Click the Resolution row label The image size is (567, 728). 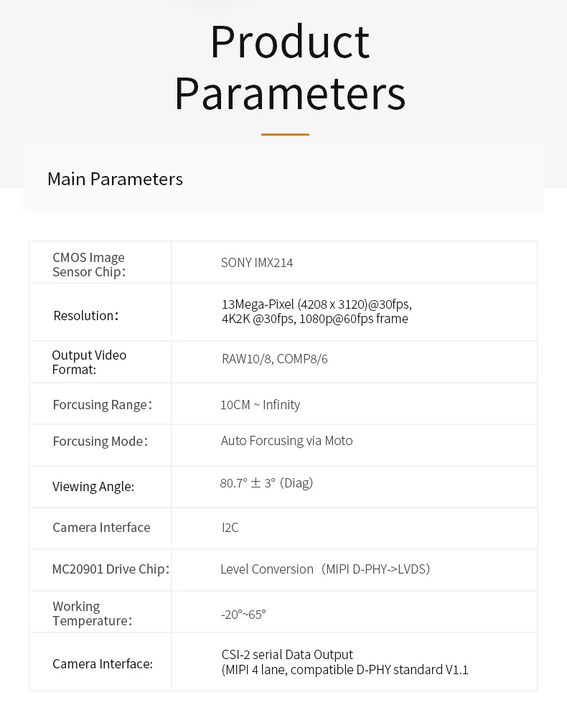pyautogui.click(x=85, y=315)
